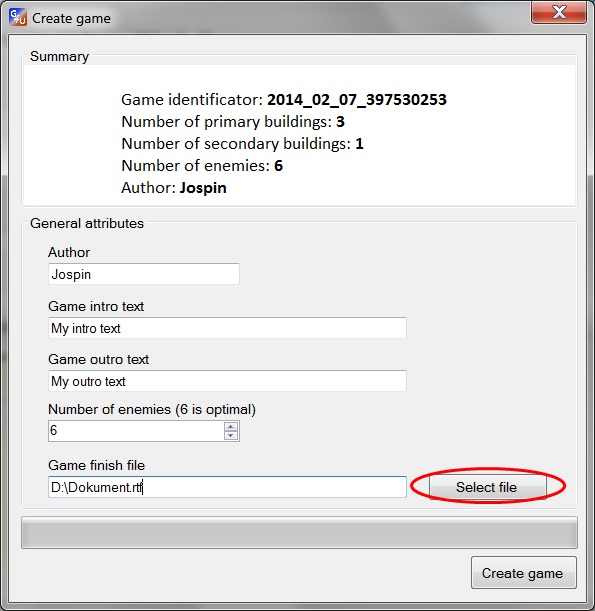Click the Game identificator value in summary
595x611 pixels.
tap(357, 100)
